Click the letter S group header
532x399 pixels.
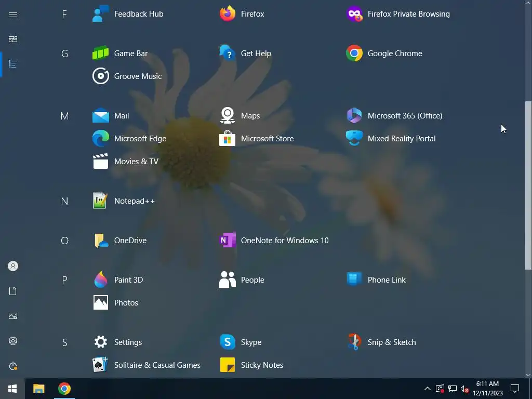click(x=64, y=342)
